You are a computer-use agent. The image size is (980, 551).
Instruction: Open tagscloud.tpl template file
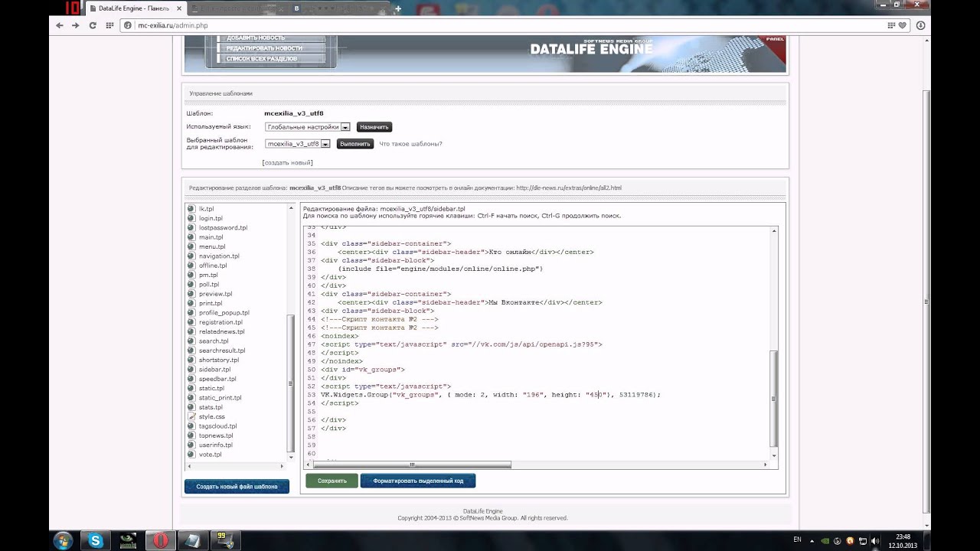pyautogui.click(x=218, y=425)
